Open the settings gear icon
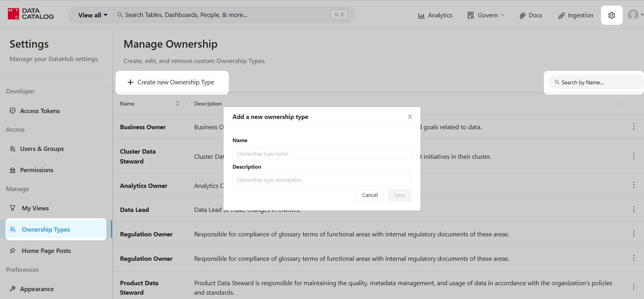 tap(611, 15)
